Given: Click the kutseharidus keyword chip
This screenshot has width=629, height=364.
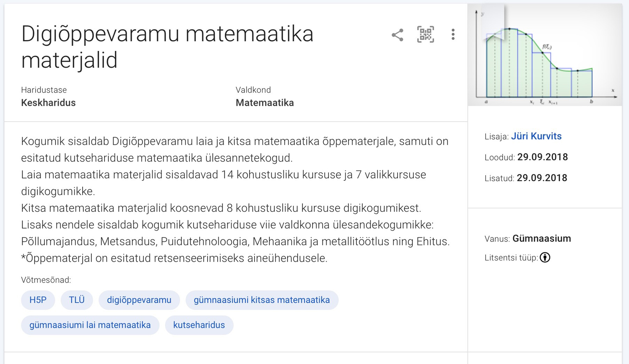Looking at the screenshot, I should 199,325.
